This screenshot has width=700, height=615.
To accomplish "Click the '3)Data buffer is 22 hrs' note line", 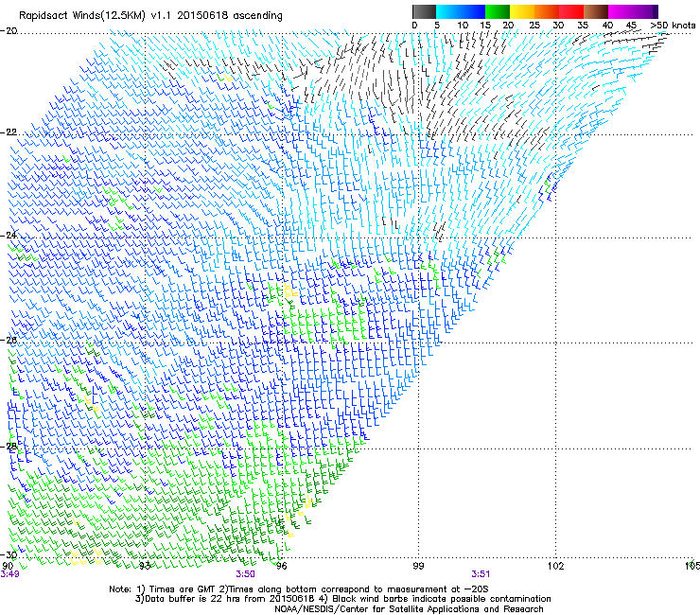I will pyautogui.click(x=342, y=599).
